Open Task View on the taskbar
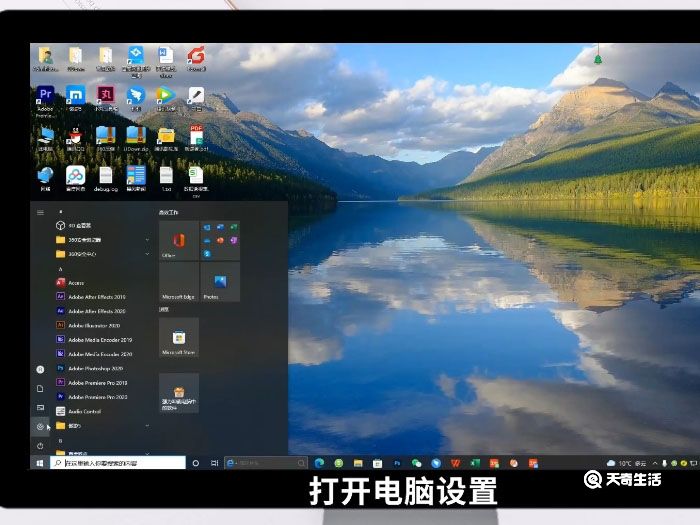The width and height of the screenshot is (700, 525). pos(215,463)
